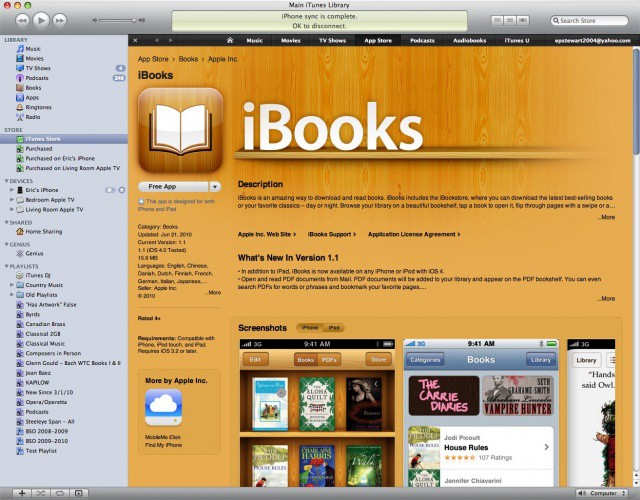Click the Free App button
Screen dimensions: 640x500
172,186
